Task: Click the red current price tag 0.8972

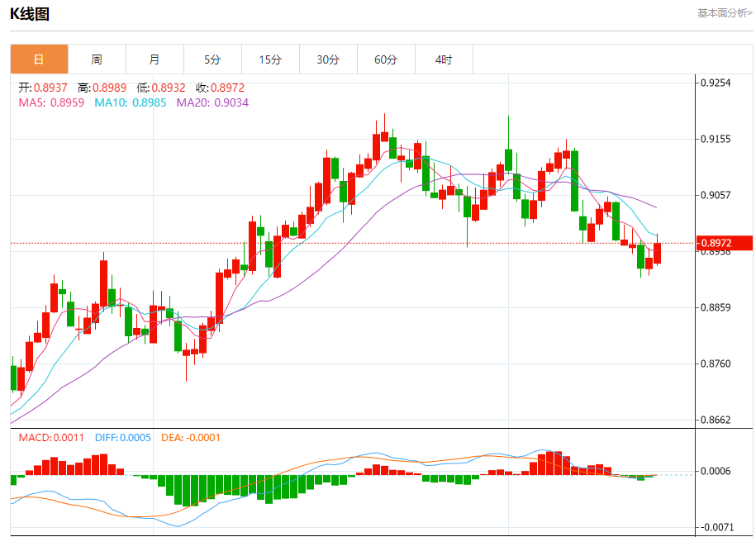Action: [725, 243]
